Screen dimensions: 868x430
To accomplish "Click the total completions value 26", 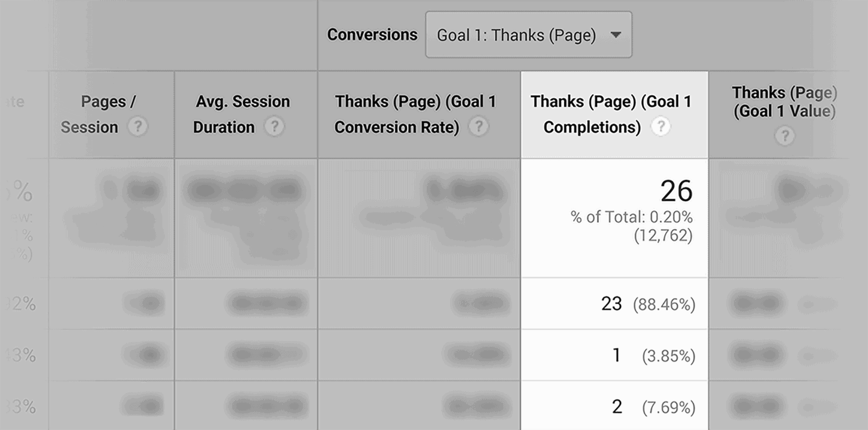I will tap(676, 191).
